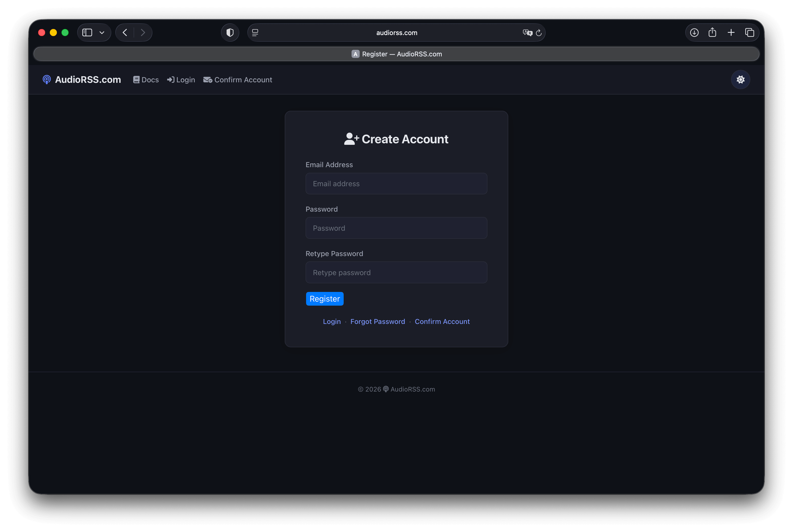Translate the page using the translate icon
793x532 pixels.
(x=527, y=33)
